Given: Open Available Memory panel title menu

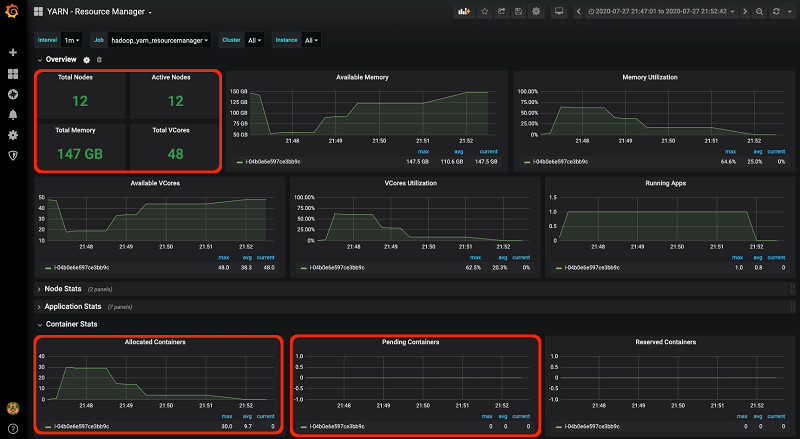Looking at the screenshot, I should (x=362, y=77).
